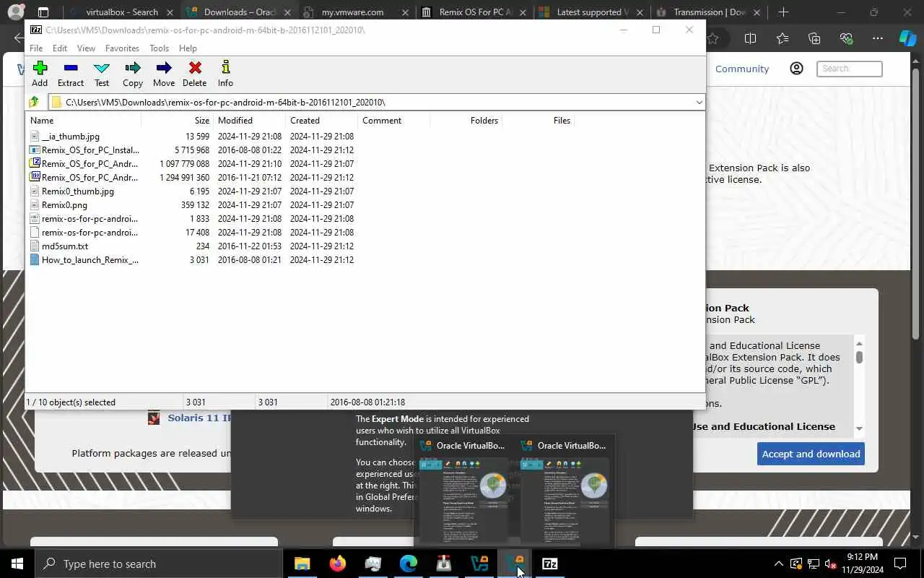This screenshot has height=578, width=924.
Task: Open the first Oracle VirtualBox window thumbnail
Action: tap(463, 492)
